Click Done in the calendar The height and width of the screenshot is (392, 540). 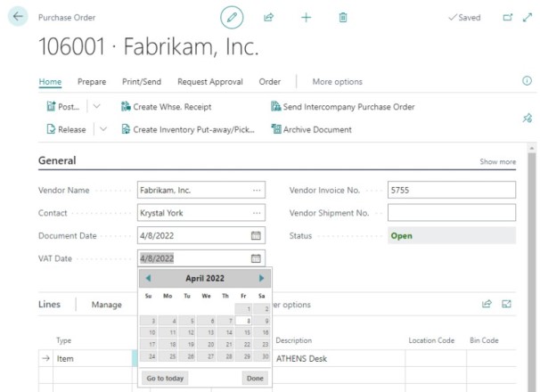[x=255, y=379]
